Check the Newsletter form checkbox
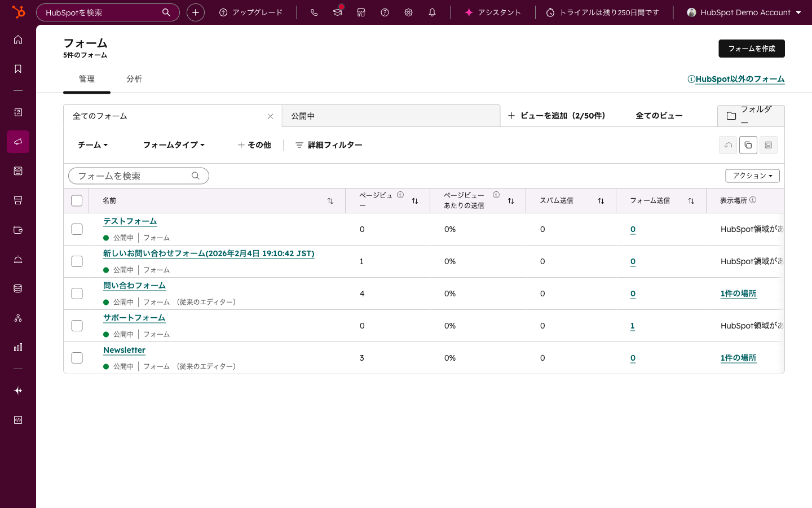 pos(77,358)
